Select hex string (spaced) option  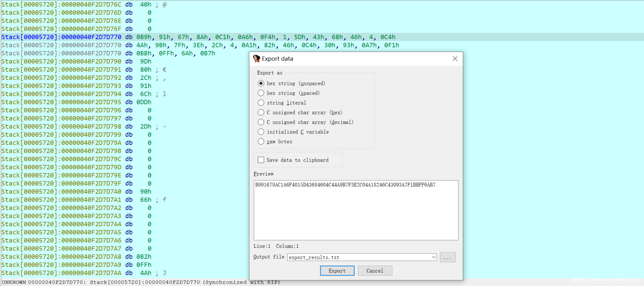[261, 93]
